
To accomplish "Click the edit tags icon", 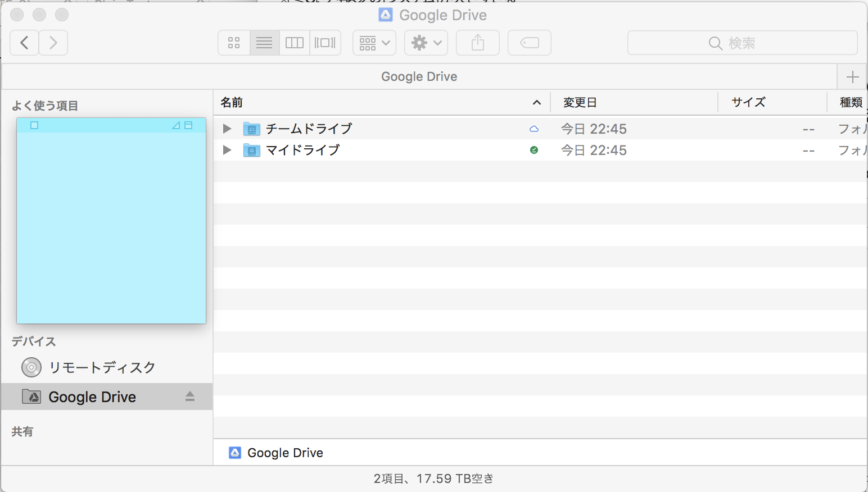I will coord(530,43).
